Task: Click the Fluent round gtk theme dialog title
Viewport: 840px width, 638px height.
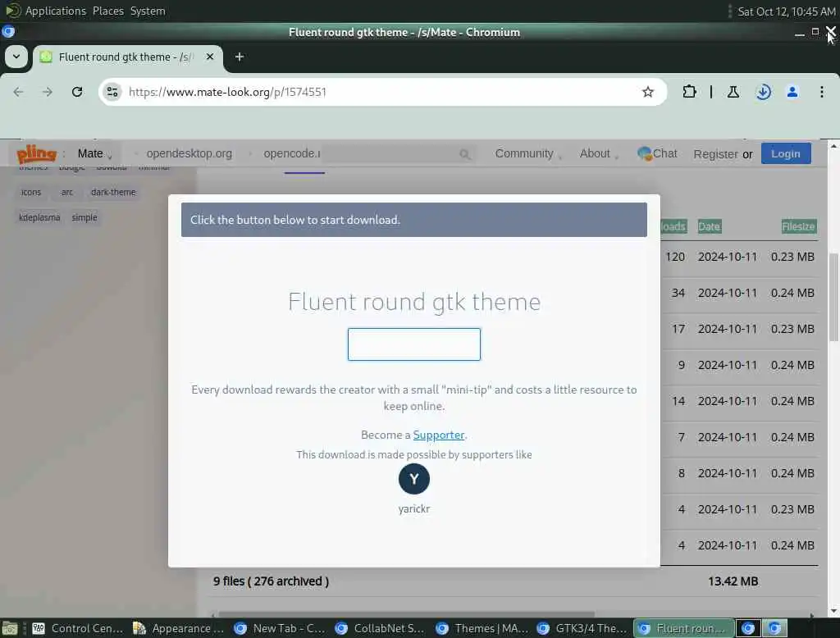Action: 414,302
